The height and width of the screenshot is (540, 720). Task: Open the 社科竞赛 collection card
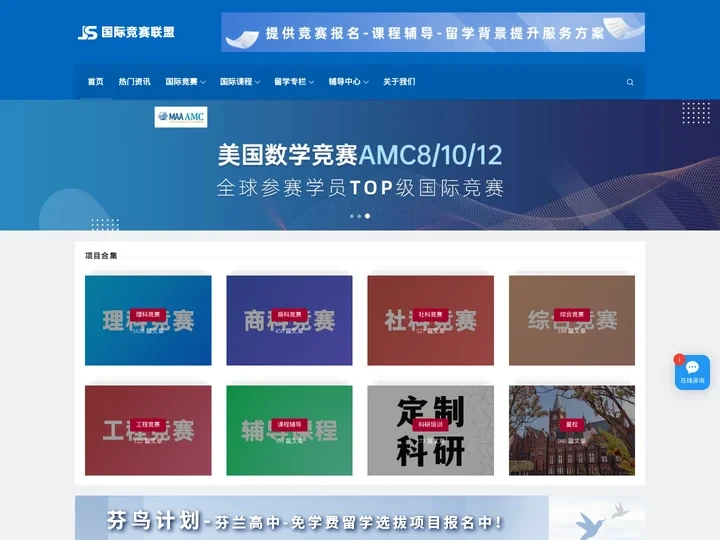[431, 321]
